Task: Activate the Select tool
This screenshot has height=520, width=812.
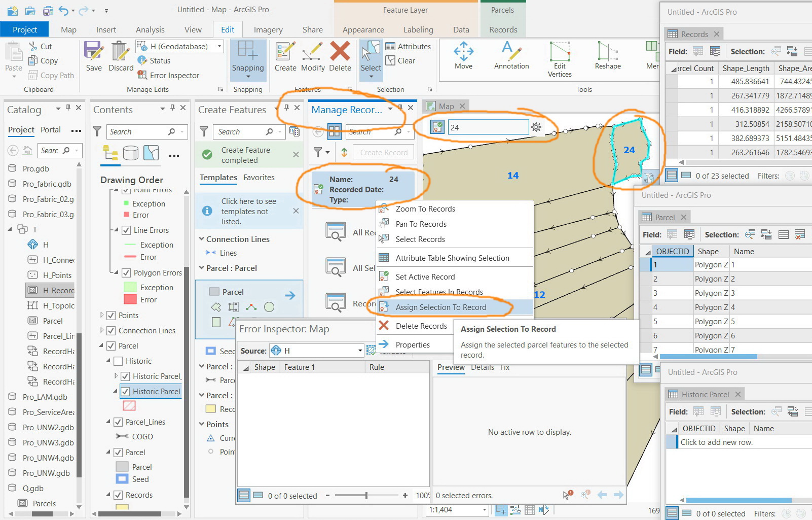Action: pos(371,60)
